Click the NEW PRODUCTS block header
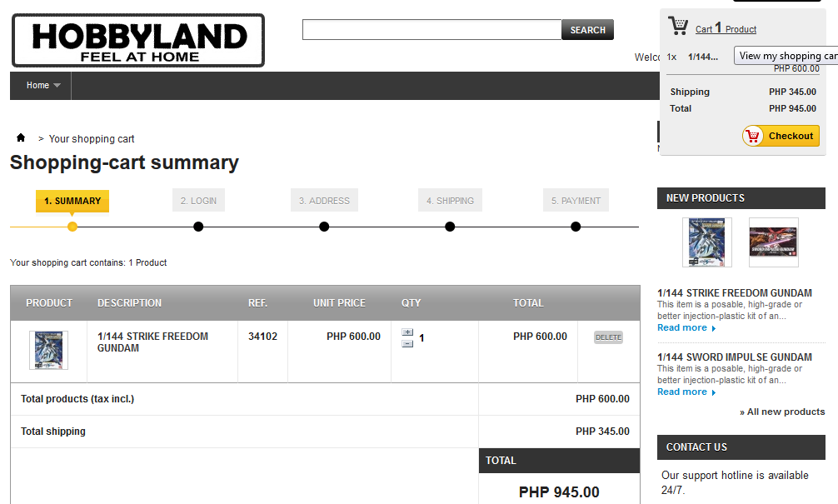This screenshot has width=838, height=504. 741,198
